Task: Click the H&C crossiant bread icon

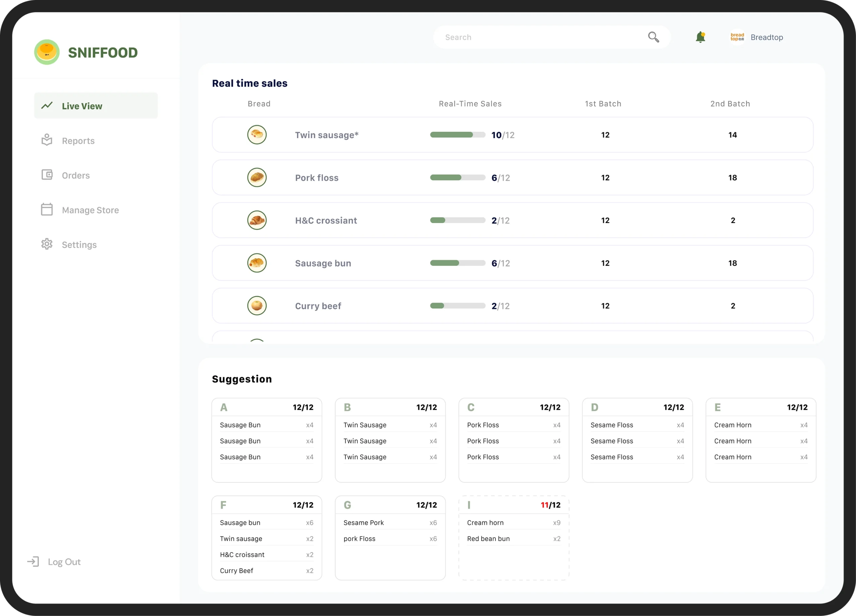Action: 257,220
